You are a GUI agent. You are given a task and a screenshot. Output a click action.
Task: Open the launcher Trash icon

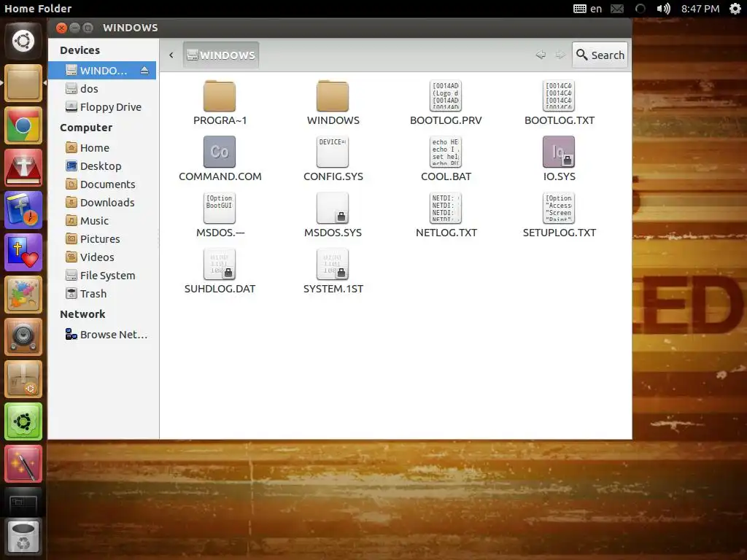click(x=23, y=538)
